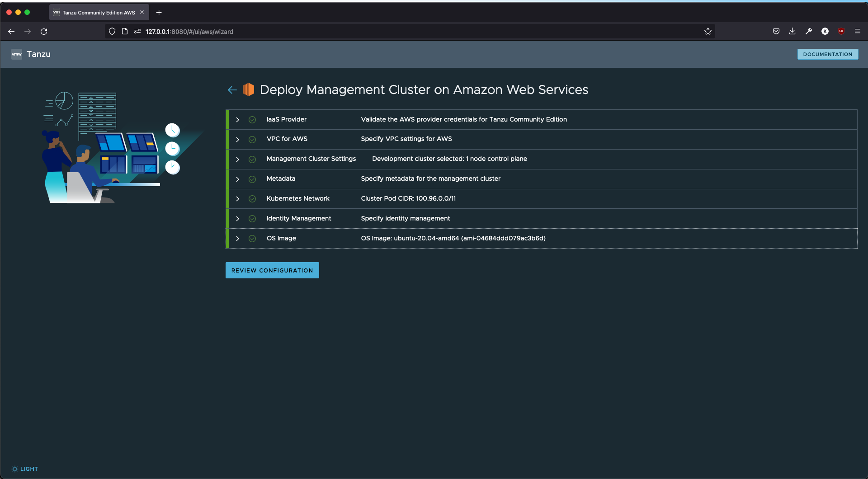Screen dimensions: 868x479
Task: Go back using the blue wizard arrow
Action: tap(232, 90)
